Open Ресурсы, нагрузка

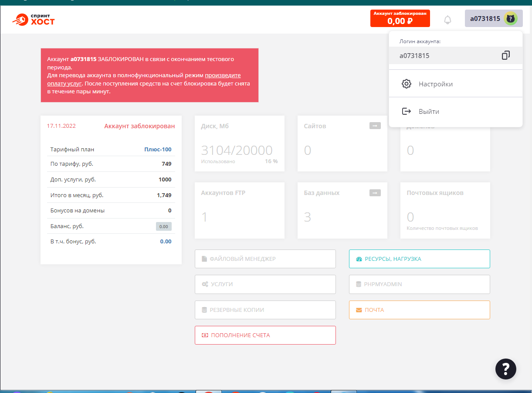[x=419, y=259]
